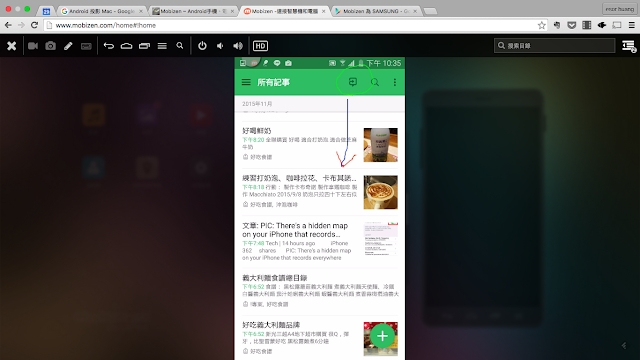Open the 練習打奶泡 coffee note
The width and height of the screenshot is (640, 360).
point(320,192)
